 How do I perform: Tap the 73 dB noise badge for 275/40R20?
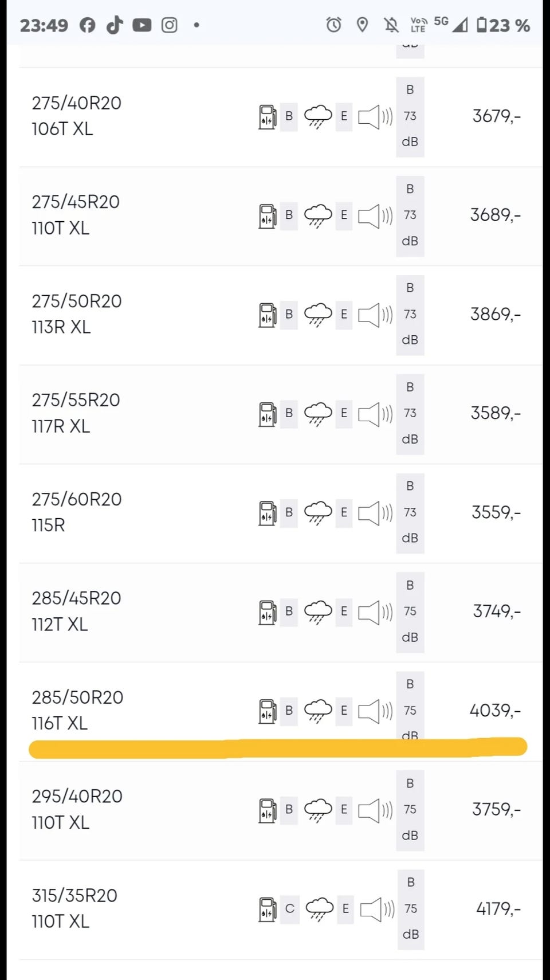pos(410,116)
